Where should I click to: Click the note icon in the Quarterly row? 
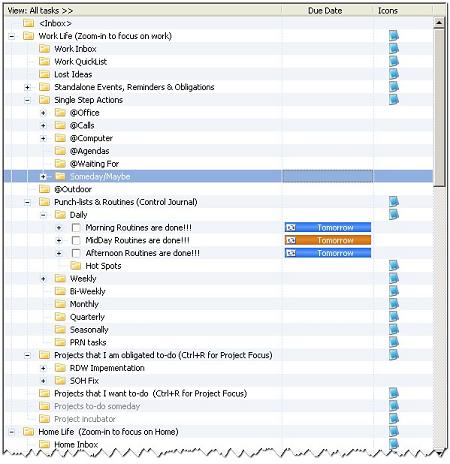pyautogui.click(x=394, y=316)
